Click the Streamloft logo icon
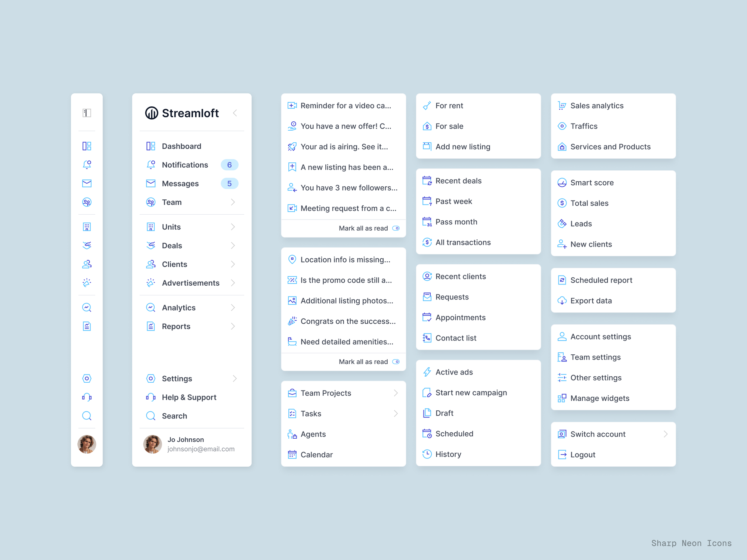This screenshot has width=747, height=560. tap(152, 113)
